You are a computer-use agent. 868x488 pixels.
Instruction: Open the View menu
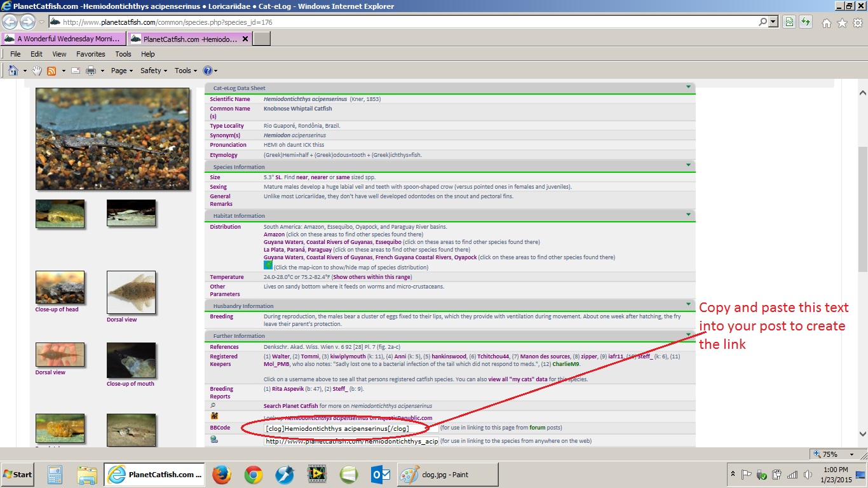pyautogui.click(x=59, y=54)
